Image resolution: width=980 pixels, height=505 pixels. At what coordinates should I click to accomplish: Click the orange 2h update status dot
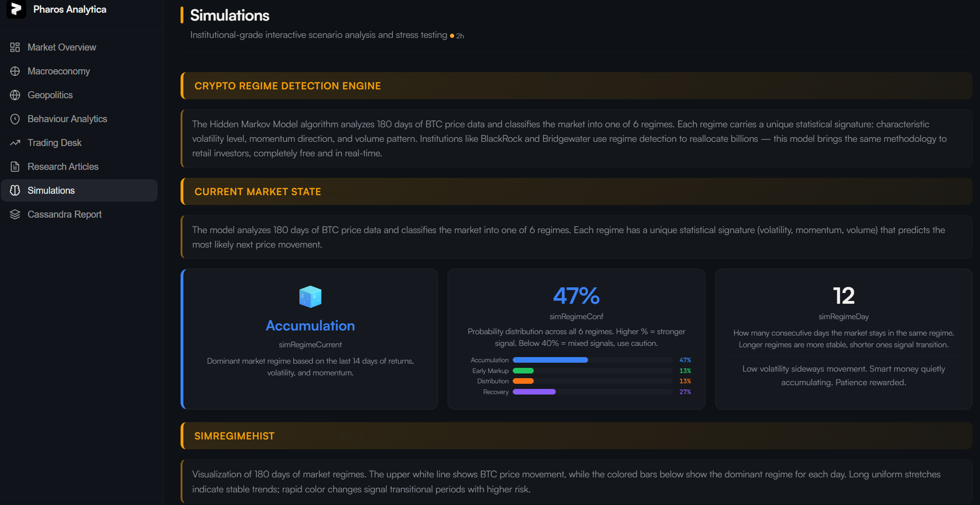pyautogui.click(x=452, y=36)
